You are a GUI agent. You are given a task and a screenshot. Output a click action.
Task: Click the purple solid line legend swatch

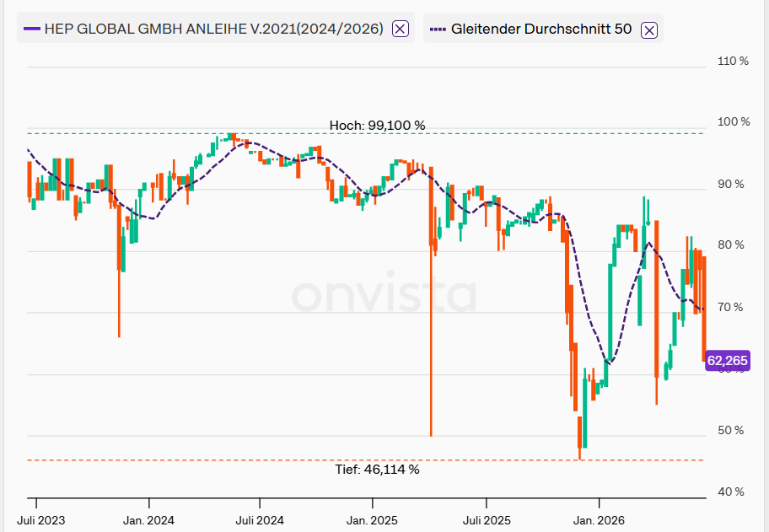31,30
